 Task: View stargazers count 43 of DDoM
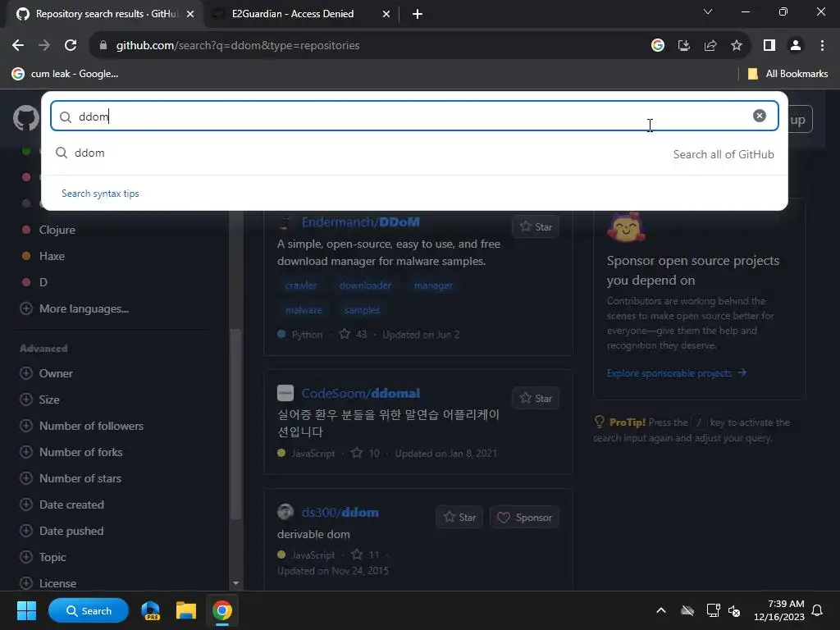tap(353, 335)
